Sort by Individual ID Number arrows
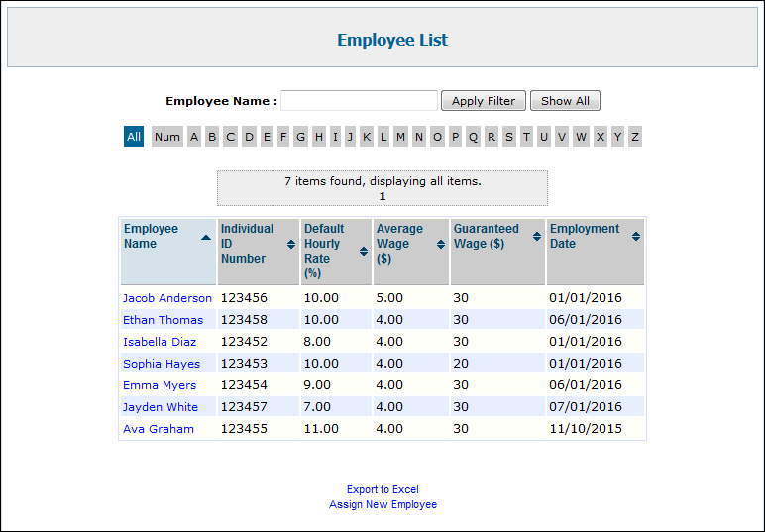Viewport: 765px width, 532px height. point(290,245)
